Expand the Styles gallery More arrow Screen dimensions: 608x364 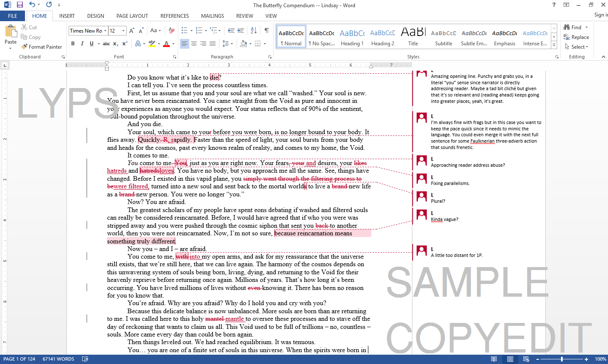point(554,45)
